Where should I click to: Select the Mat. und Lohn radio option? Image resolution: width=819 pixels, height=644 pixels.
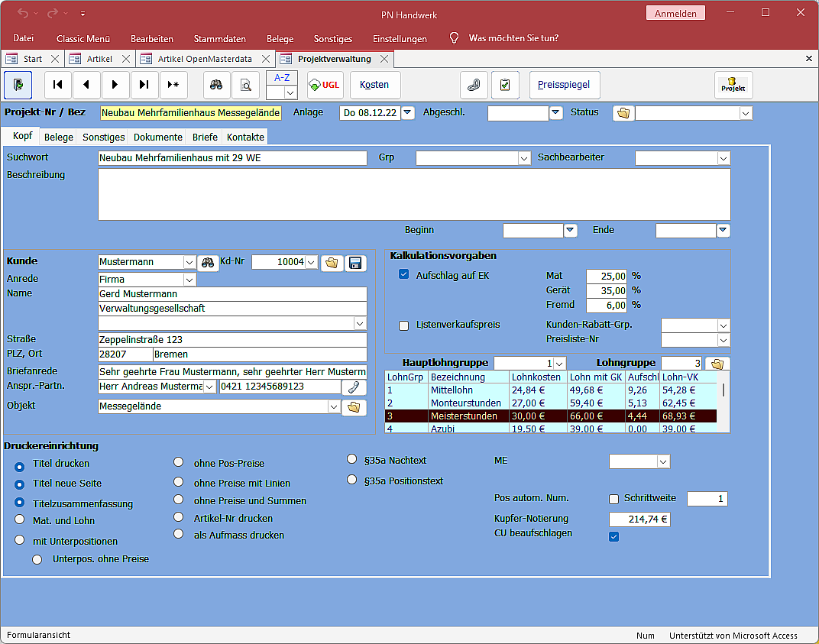point(20,520)
